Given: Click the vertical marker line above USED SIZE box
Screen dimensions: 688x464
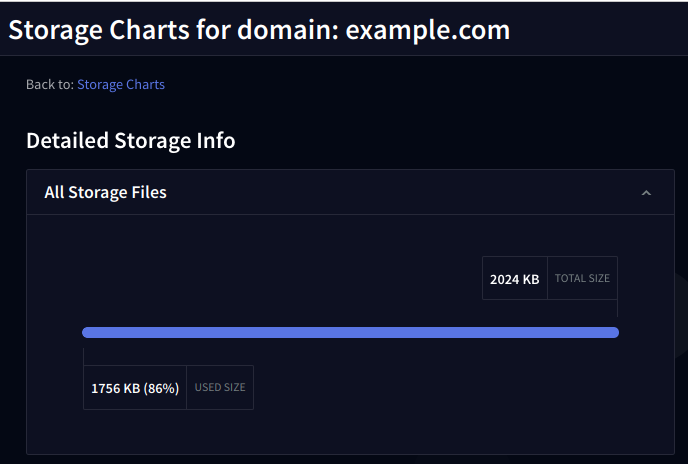Looking at the screenshot, I should [83, 353].
